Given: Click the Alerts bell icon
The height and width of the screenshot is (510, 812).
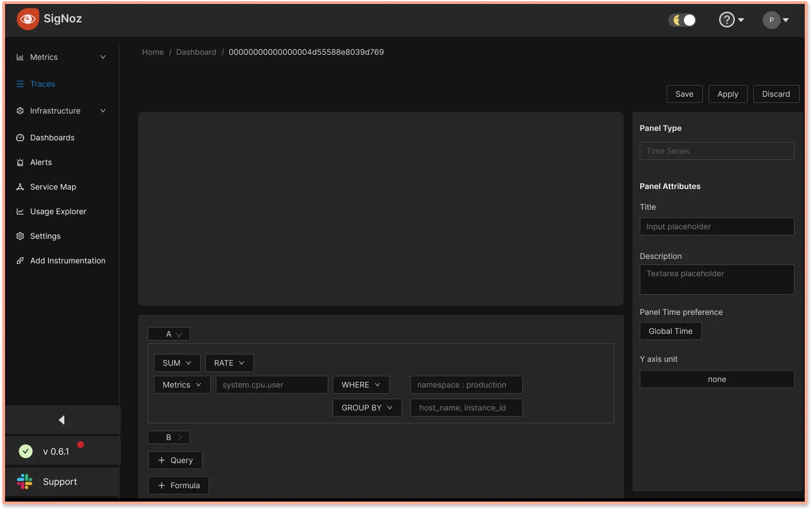Looking at the screenshot, I should click(20, 162).
